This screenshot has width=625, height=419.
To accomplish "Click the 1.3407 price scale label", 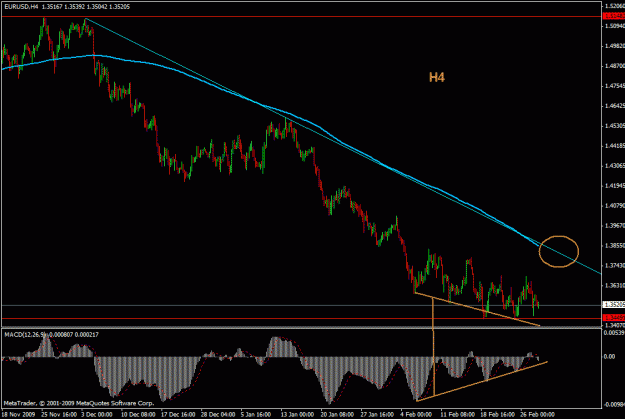I will tap(614, 325).
